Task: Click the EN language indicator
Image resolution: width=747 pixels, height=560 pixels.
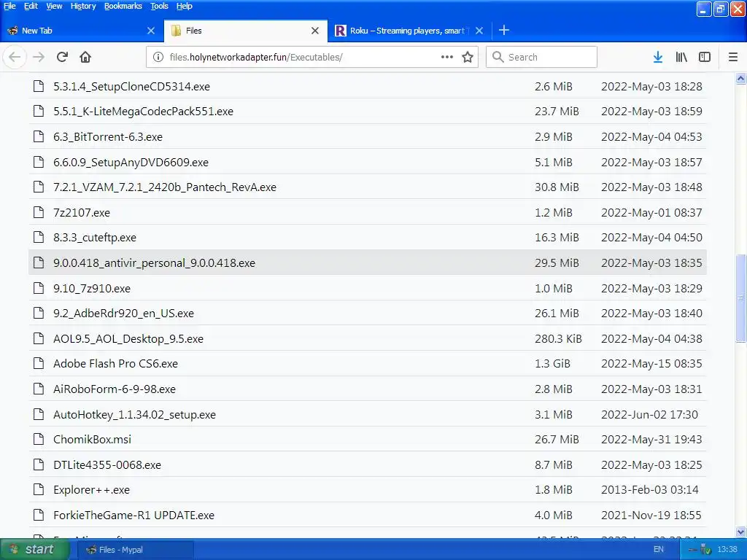Action: pos(659,549)
